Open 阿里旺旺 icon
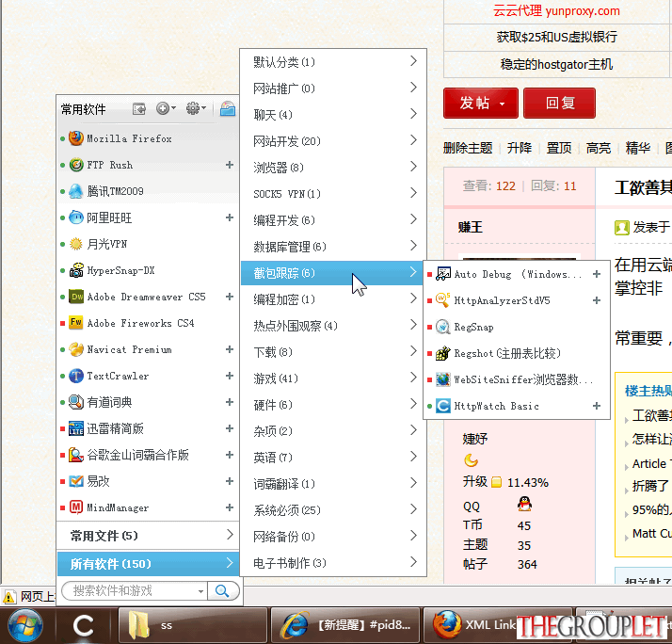Image resolution: width=672 pixels, height=644 pixels. click(x=76, y=217)
